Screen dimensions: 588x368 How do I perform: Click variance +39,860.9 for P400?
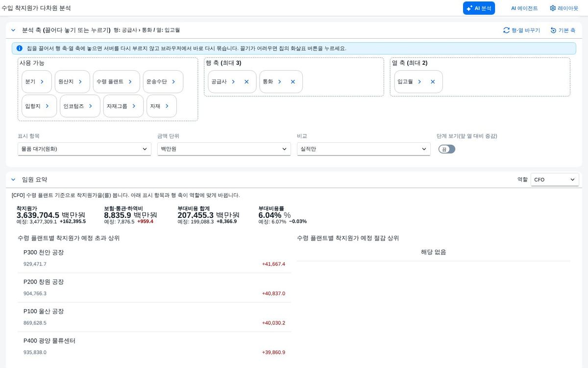coord(273,352)
